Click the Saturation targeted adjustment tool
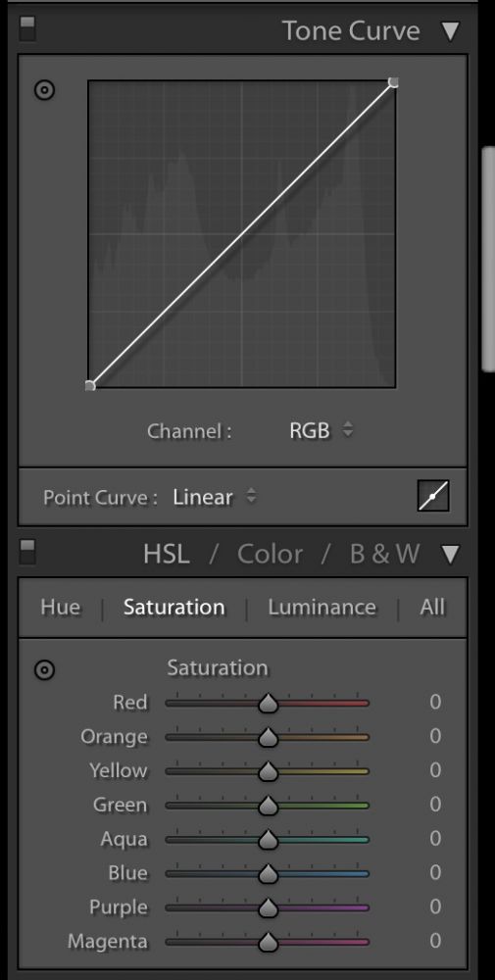Screen dimensions: 495x980 click(44, 670)
